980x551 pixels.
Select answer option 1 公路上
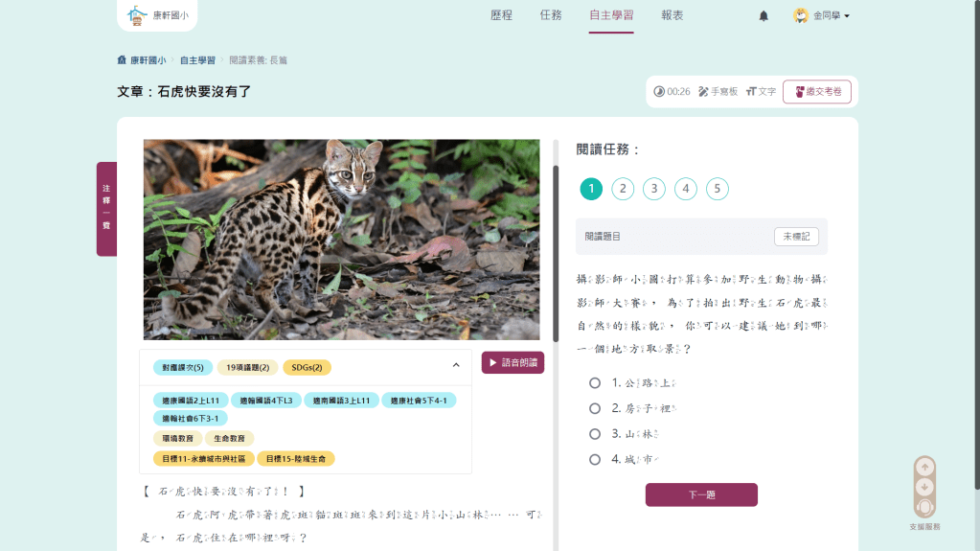tap(595, 383)
